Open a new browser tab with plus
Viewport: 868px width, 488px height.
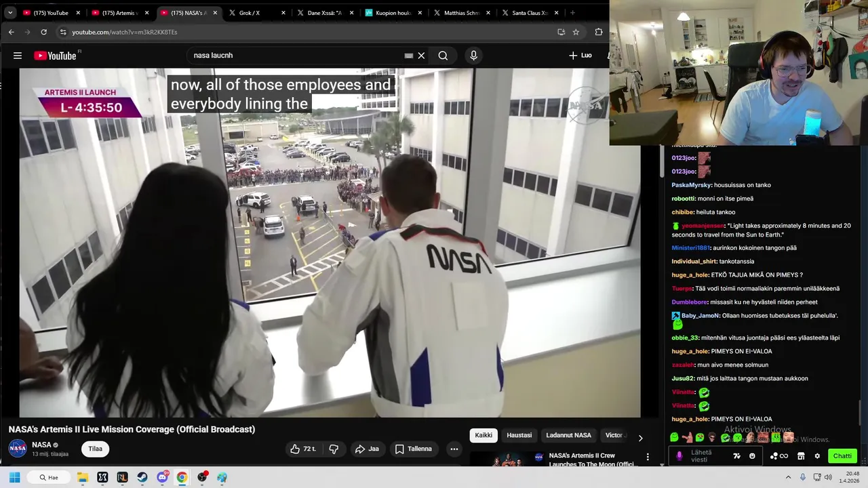pos(572,13)
